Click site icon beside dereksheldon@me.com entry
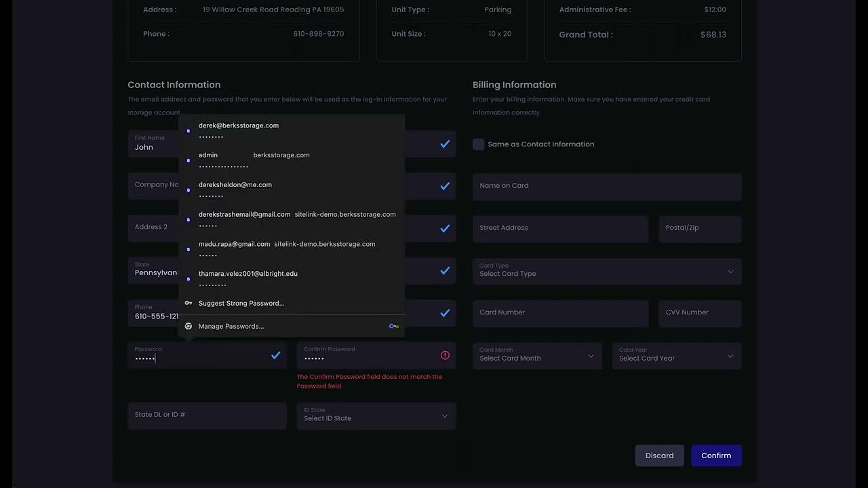 point(189,190)
